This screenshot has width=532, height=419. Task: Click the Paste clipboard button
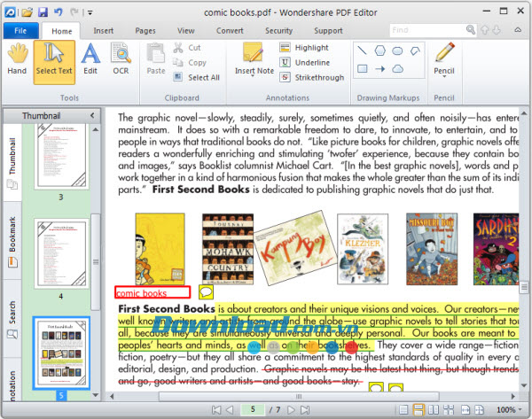(x=156, y=58)
